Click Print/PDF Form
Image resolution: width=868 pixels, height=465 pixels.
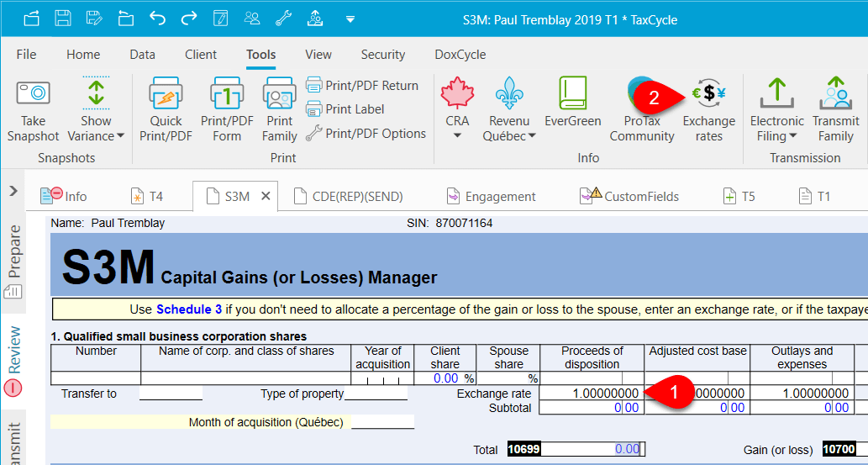pos(226,111)
